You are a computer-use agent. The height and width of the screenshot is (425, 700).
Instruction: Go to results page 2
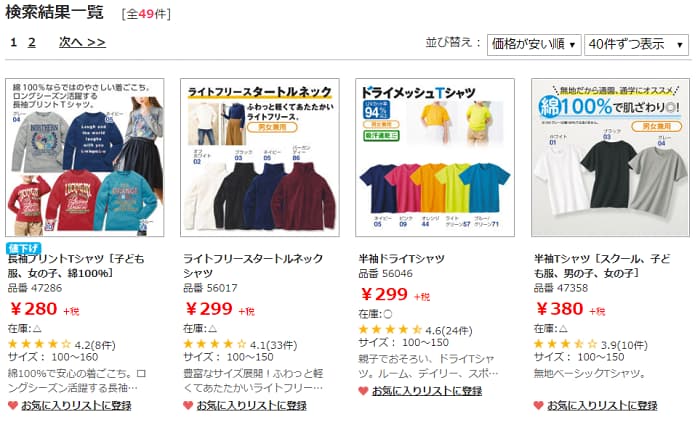pos(32,42)
